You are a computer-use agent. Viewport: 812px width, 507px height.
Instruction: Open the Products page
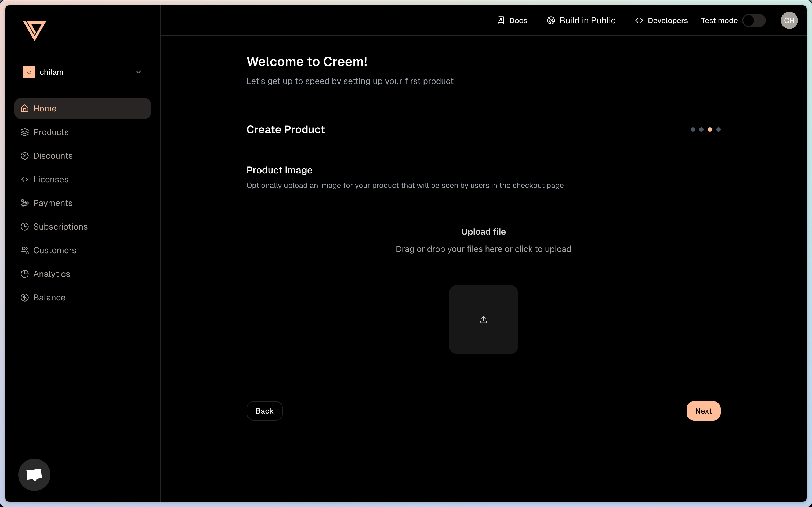click(82, 132)
